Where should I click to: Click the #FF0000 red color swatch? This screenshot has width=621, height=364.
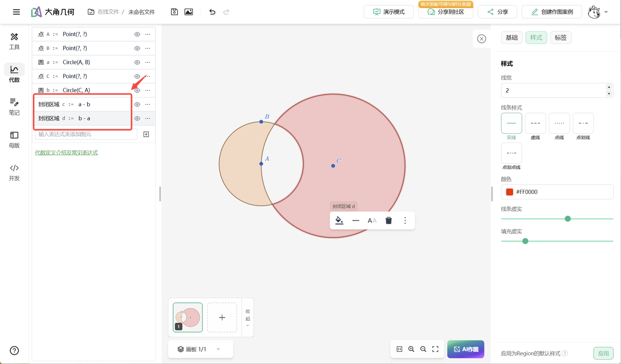click(x=509, y=192)
